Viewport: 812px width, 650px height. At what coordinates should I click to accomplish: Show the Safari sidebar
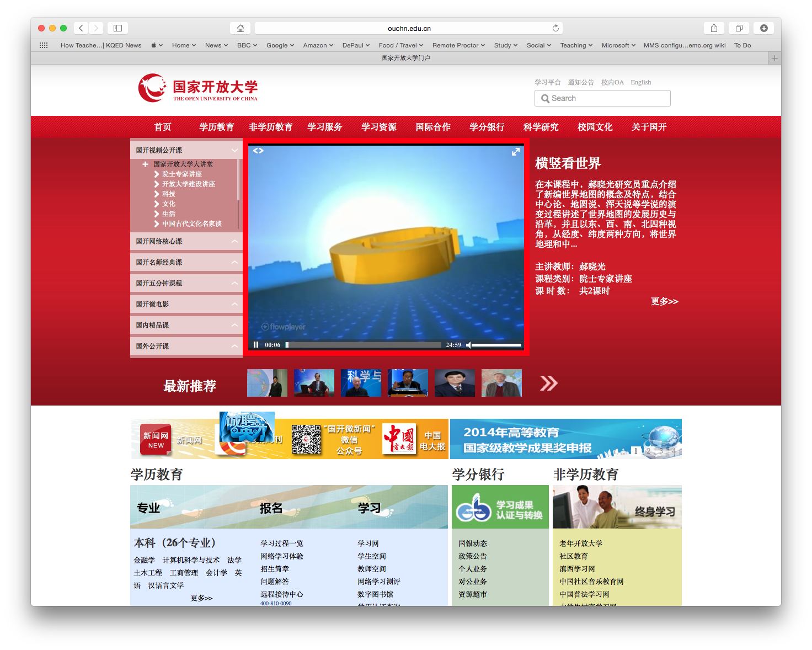pos(117,28)
